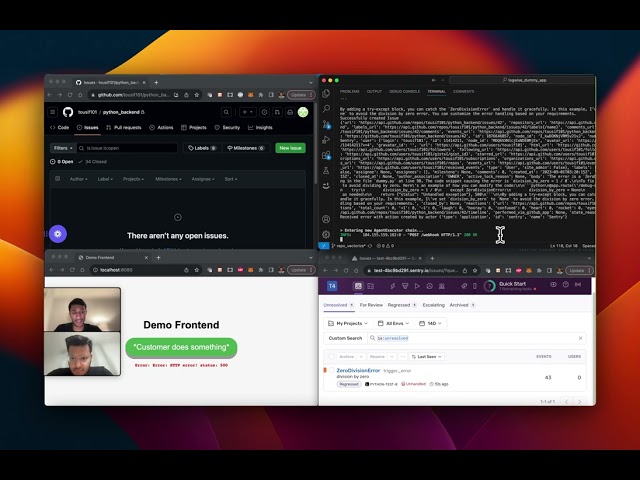
Task: Show the 34 Closed issues
Action: (93, 162)
